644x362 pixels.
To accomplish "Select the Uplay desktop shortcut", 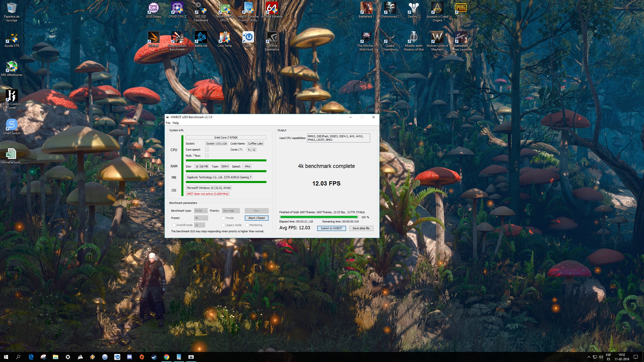I will tap(248, 39).
